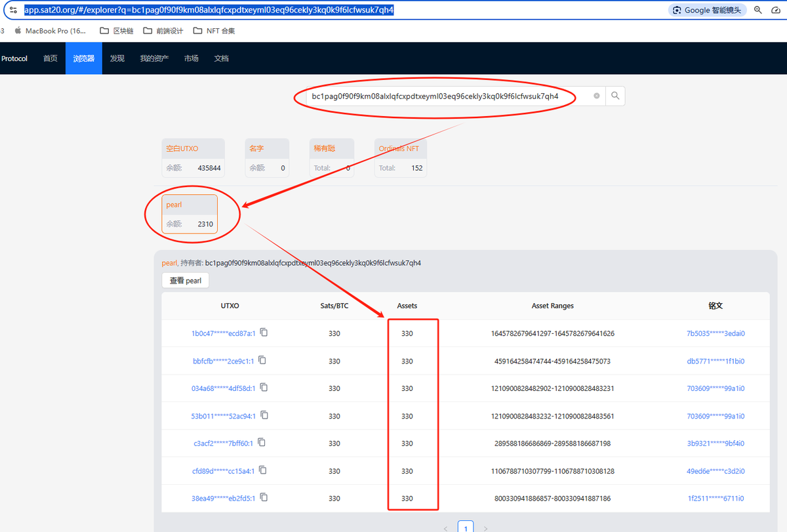
Task: Open inscription 7b5035*****3edai0
Action: [x=716, y=333]
